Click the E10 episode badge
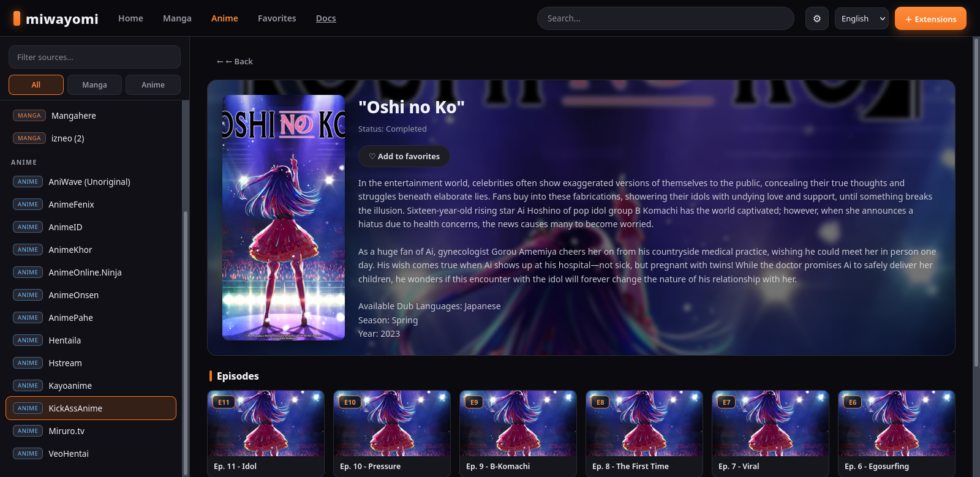 [x=350, y=402]
